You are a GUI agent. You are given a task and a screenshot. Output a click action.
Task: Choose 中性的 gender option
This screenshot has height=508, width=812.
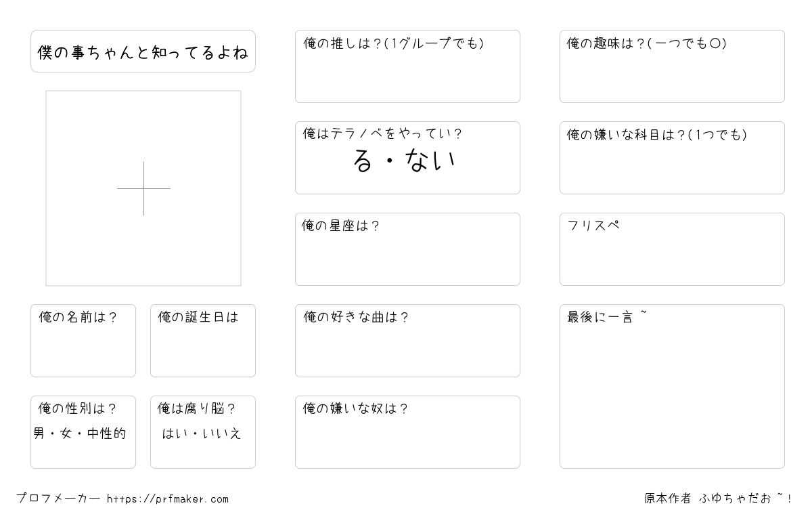pyautogui.click(x=107, y=433)
